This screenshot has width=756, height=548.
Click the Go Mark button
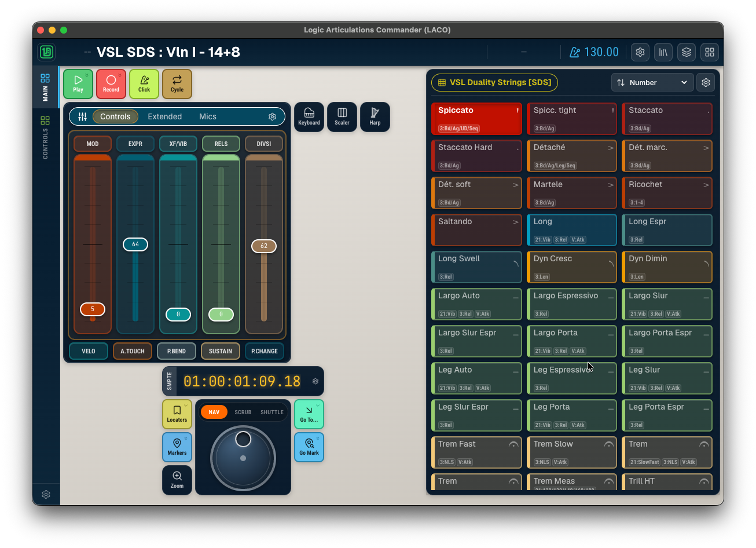[x=309, y=447]
